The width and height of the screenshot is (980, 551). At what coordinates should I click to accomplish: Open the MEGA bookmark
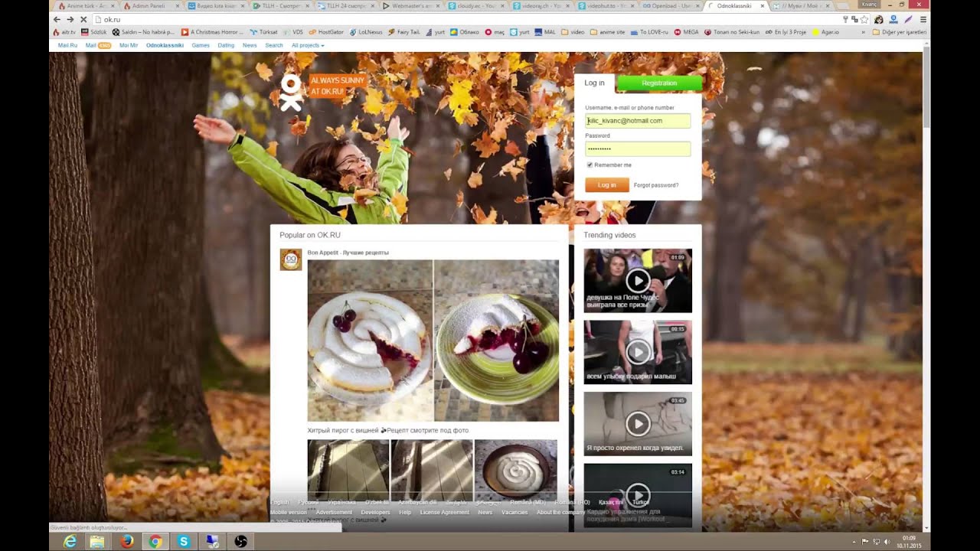click(x=686, y=32)
